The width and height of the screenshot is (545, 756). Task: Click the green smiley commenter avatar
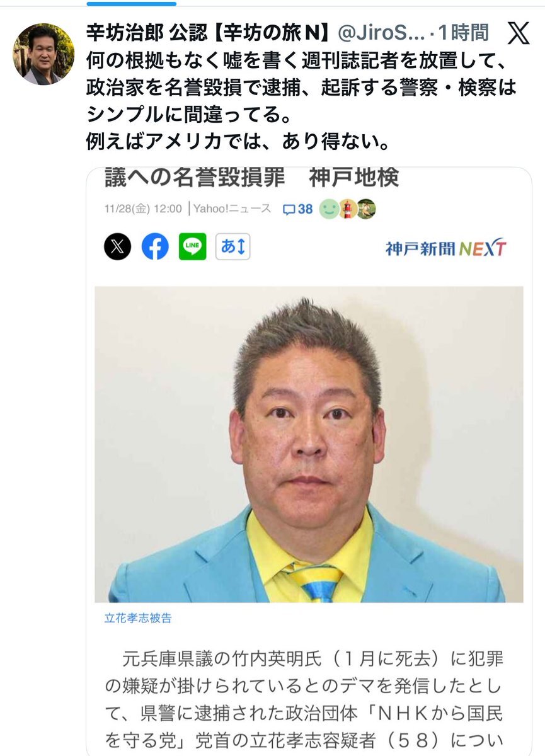(328, 209)
